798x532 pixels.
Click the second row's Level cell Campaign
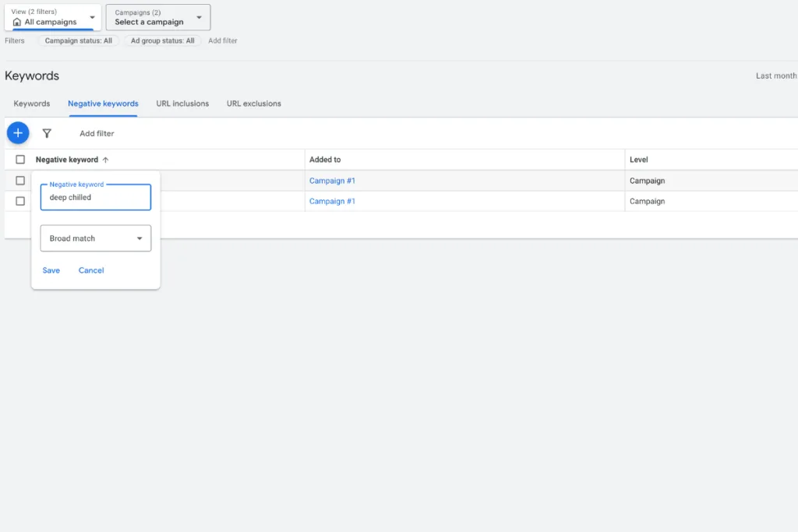point(647,201)
